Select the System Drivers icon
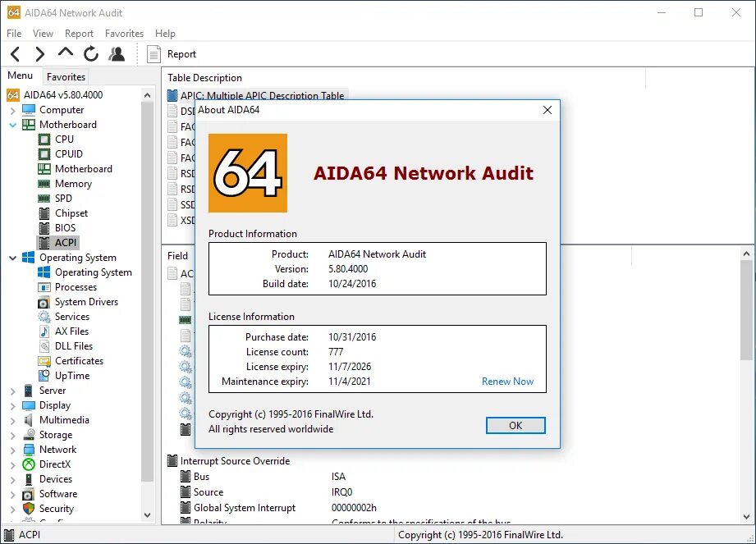The width and height of the screenshot is (756, 544). tap(44, 302)
